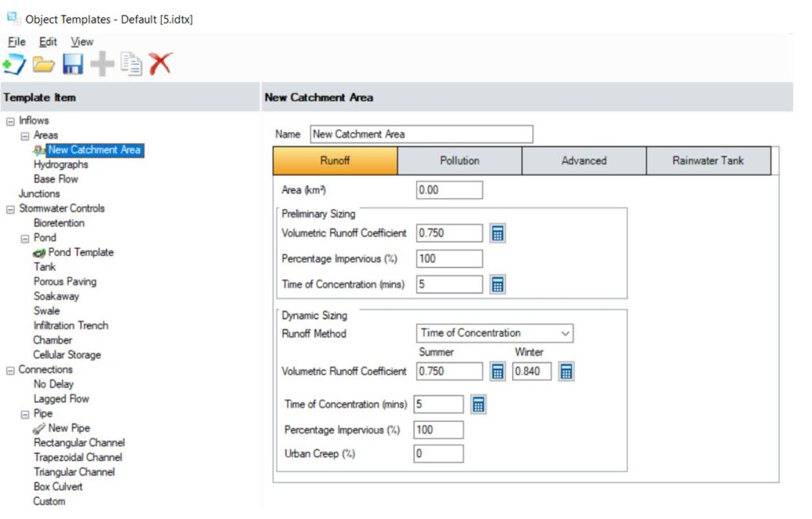The width and height of the screenshot is (812, 519).
Task: Select Porous Paving in the tree
Action: click(x=65, y=282)
